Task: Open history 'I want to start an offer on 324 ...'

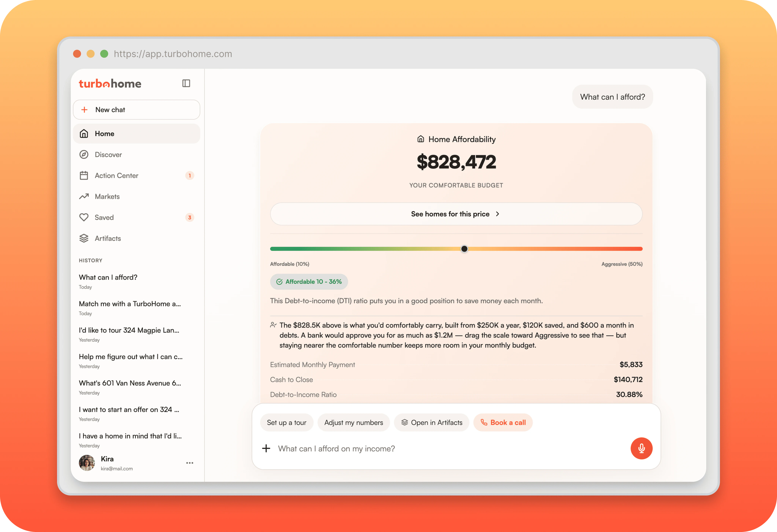Action: click(136, 413)
